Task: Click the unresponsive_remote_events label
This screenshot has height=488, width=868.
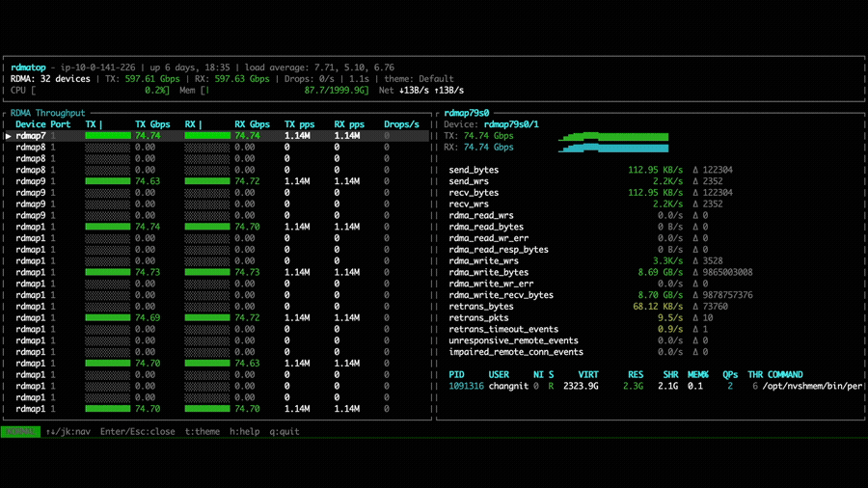Action: coord(514,340)
